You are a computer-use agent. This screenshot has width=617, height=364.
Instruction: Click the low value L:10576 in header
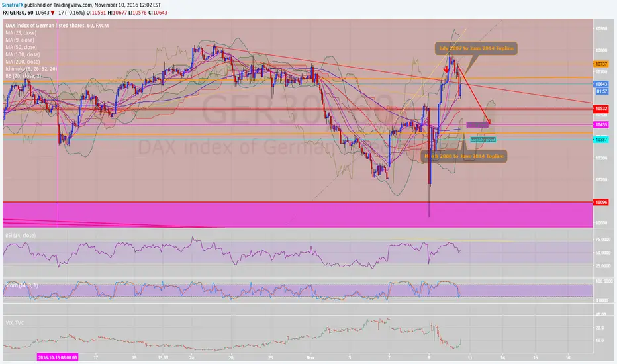136,13
